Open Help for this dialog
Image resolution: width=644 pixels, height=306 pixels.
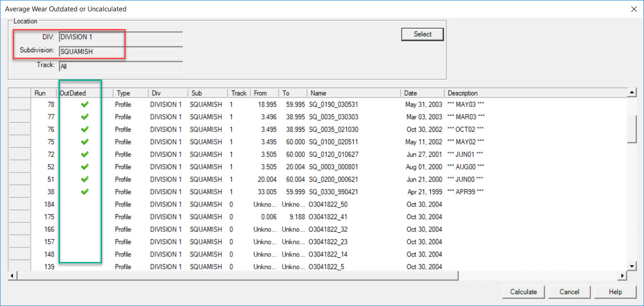615,292
